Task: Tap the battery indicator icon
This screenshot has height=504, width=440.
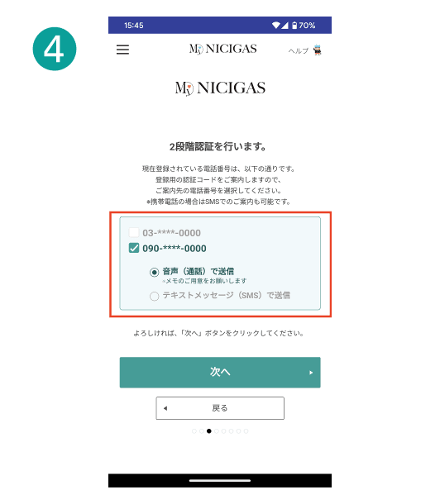Action: [x=294, y=25]
